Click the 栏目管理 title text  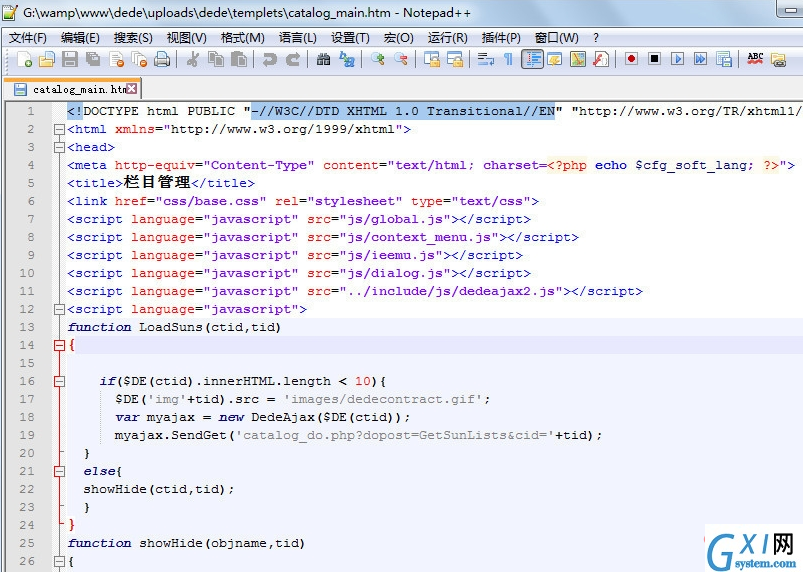[157, 182]
